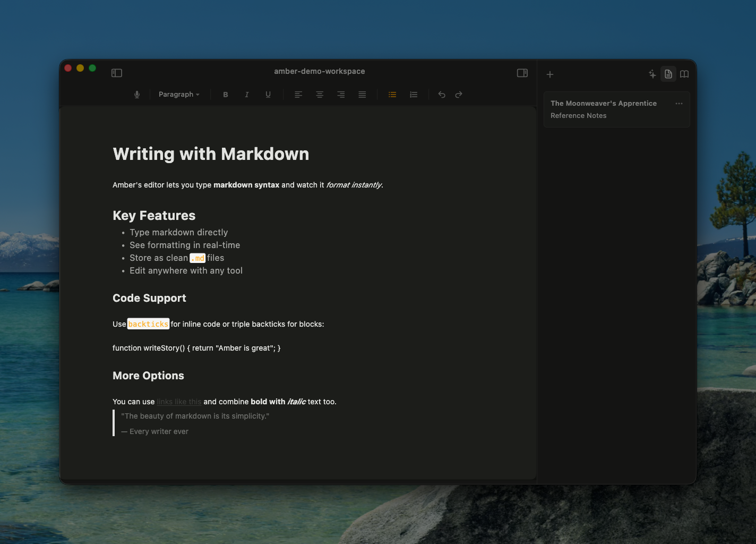This screenshot has width=756, height=544.
Task: Open the AI sparkle assistant
Action: click(x=652, y=74)
